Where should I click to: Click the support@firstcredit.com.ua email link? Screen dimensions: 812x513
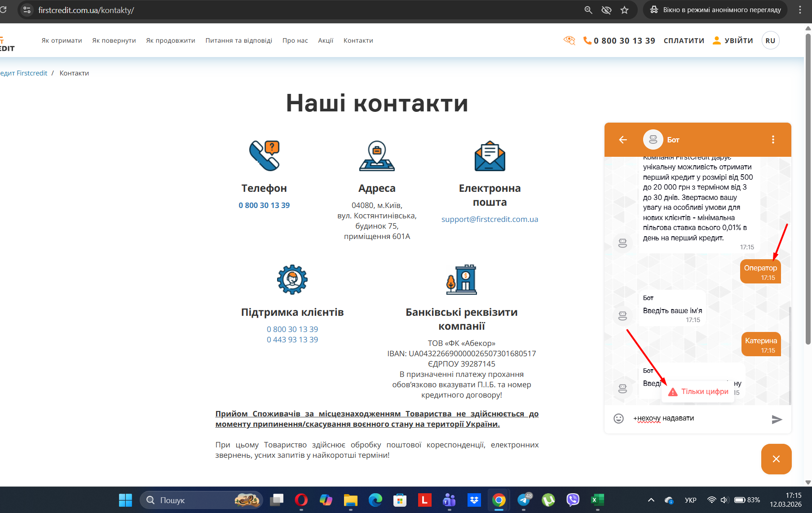coord(490,219)
